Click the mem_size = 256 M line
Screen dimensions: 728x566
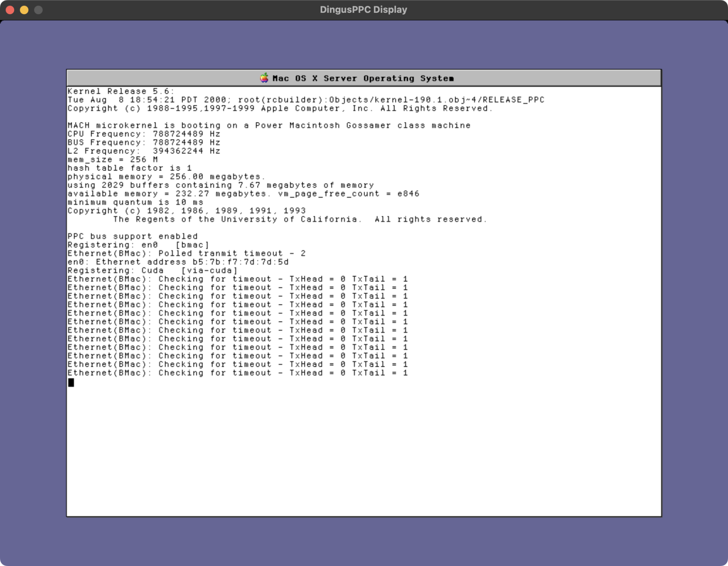(112, 159)
